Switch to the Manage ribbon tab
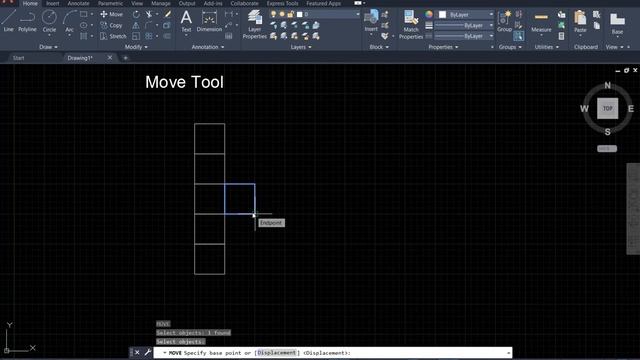This screenshot has width=640, height=360. pyautogui.click(x=161, y=3)
